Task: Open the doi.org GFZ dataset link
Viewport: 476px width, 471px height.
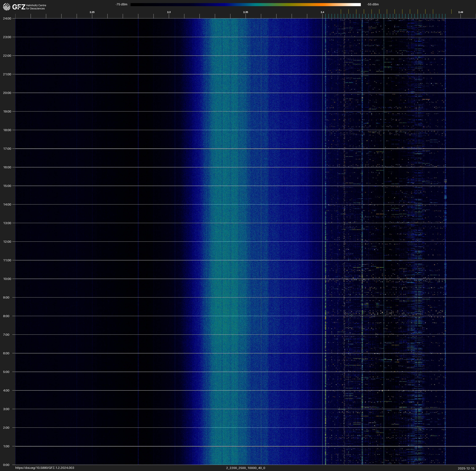Action: click(x=45, y=468)
